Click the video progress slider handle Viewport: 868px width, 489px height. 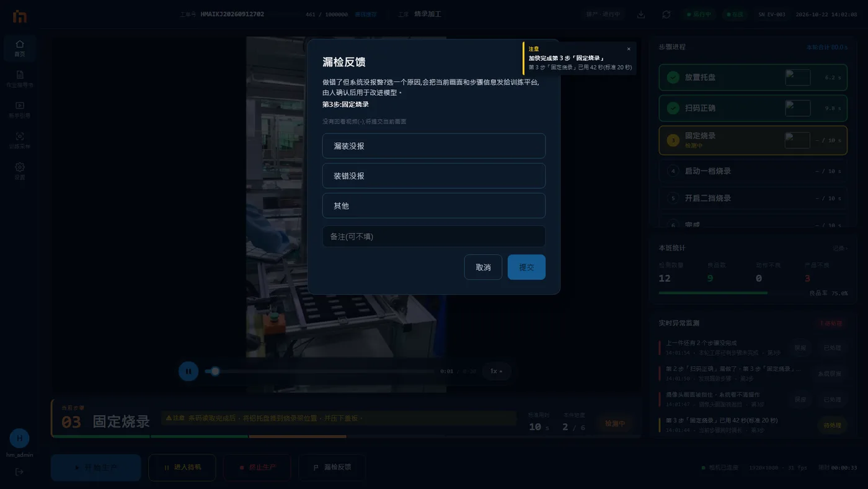[215, 371]
